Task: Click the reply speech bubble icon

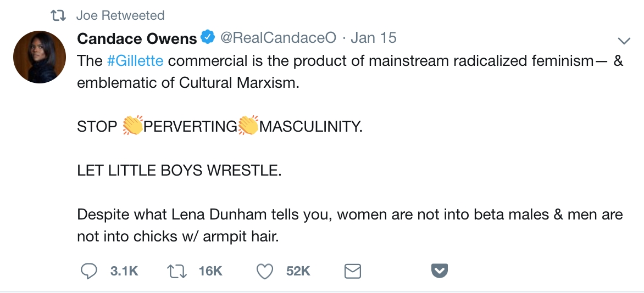Action: tap(89, 271)
